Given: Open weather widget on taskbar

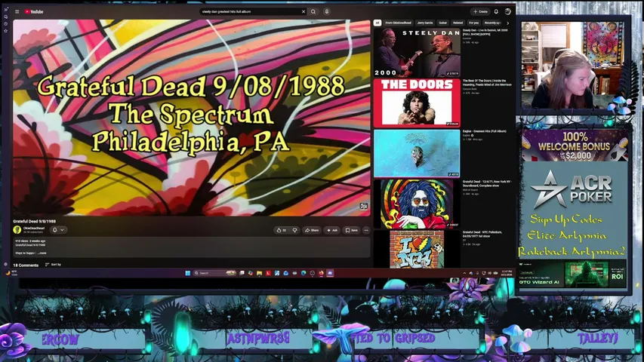Looking at the screenshot, I should point(11,273).
